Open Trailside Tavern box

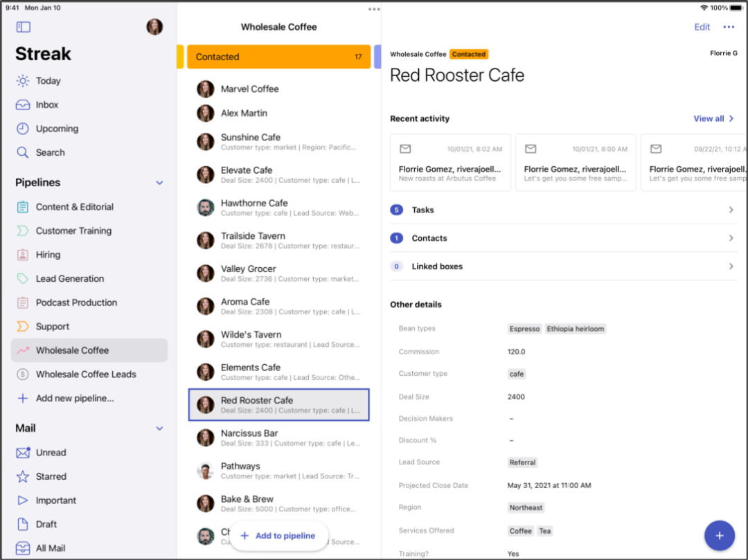click(278, 241)
